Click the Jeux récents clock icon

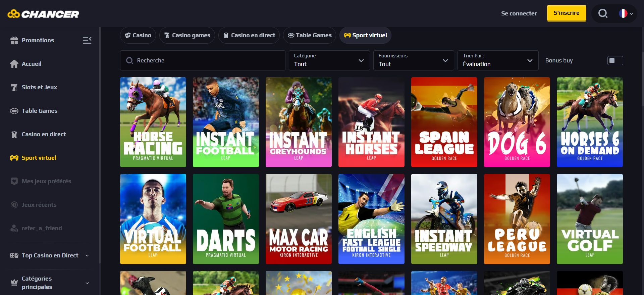point(14,205)
